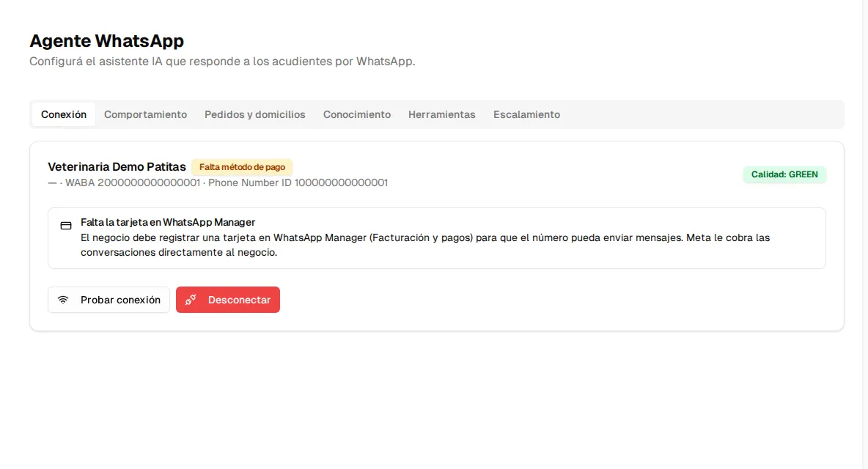The width and height of the screenshot is (868, 469).
Task: Switch to the Comportamiento tab
Action: click(x=146, y=114)
